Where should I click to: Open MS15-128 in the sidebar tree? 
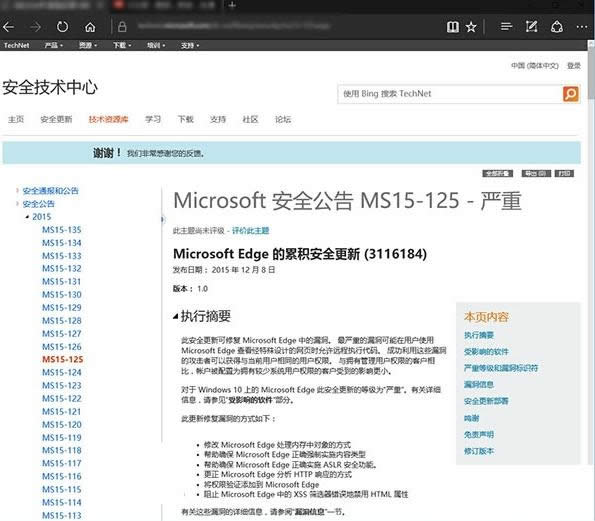(62, 321)
